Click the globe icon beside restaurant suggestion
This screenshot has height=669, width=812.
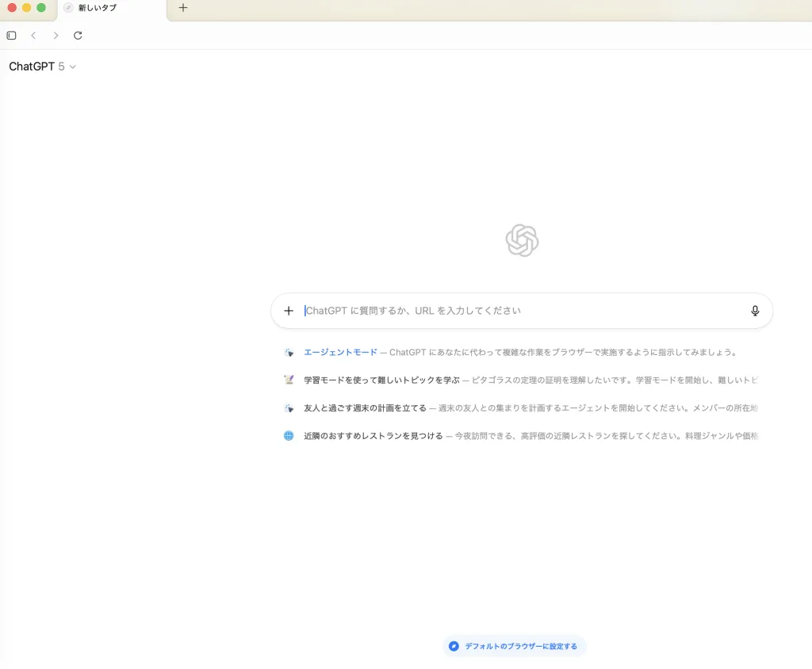coord(289,435)
